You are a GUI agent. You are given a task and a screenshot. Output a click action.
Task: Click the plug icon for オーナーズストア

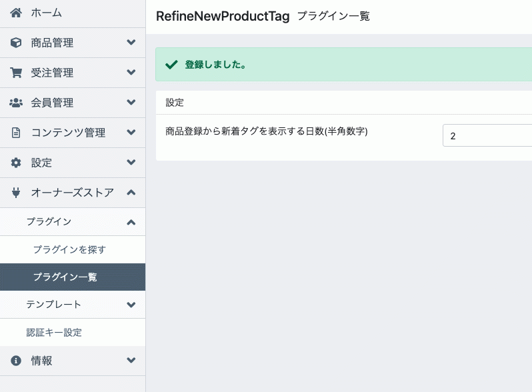(x=16, y=193)
